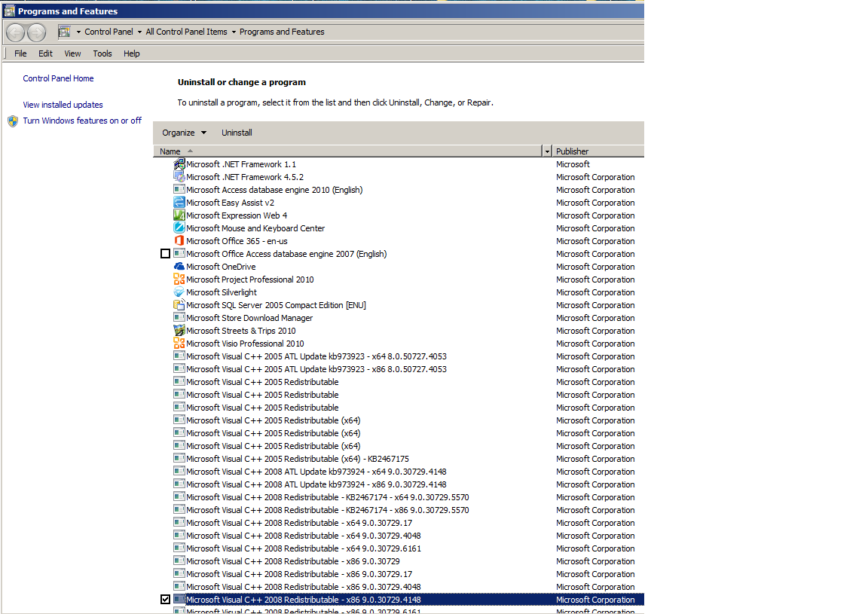Click icon of Visual C++ 2005 ATL Update x64 row
The image size is (868, 614).
click(179, 356)
